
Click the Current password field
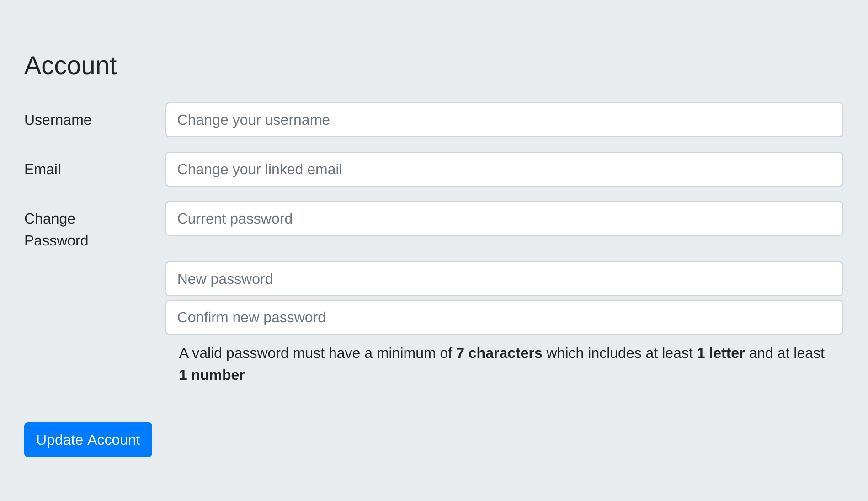coord(503,219)
